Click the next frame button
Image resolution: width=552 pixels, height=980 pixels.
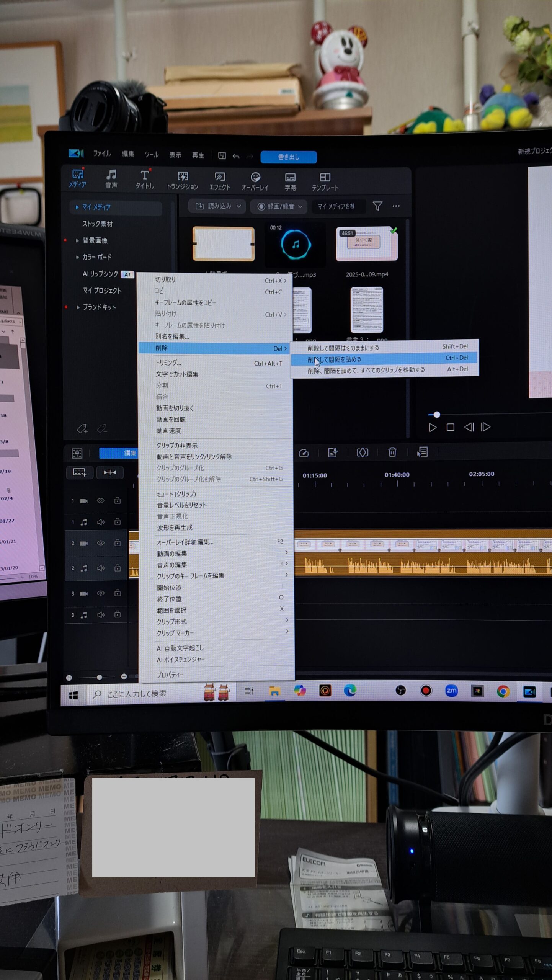point(486,427)
